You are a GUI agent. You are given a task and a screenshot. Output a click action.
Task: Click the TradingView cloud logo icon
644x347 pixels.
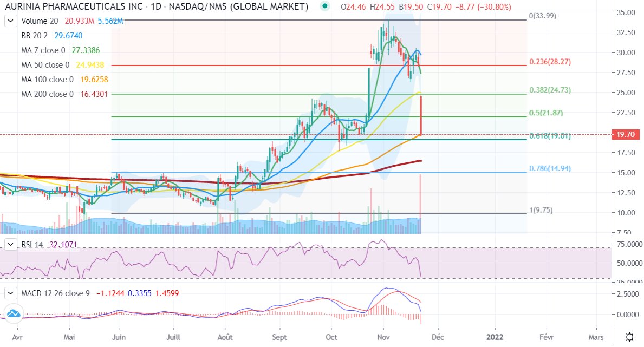14,313
